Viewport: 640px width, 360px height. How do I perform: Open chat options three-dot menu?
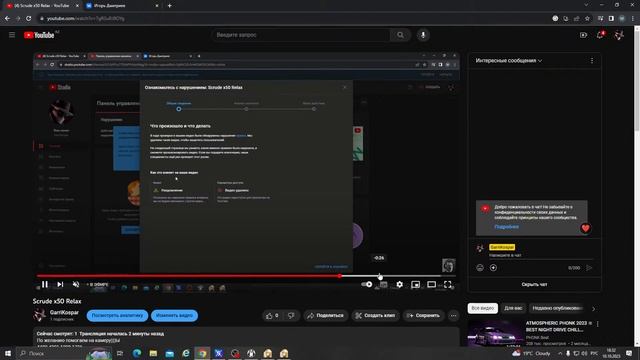coord(592,60)
